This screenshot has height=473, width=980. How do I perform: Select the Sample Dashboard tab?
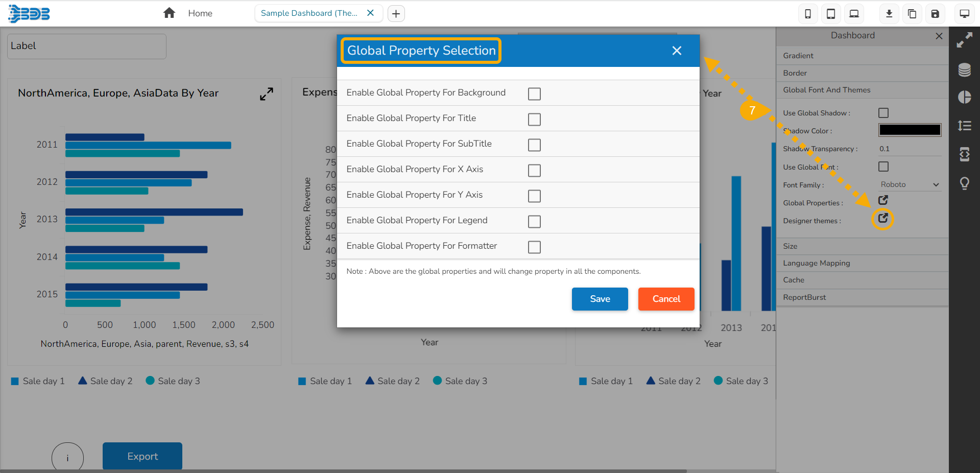pos(309,13)
